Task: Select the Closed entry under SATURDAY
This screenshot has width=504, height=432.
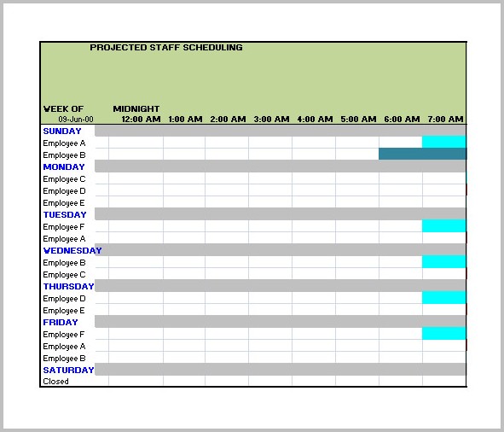Action: 56,382
